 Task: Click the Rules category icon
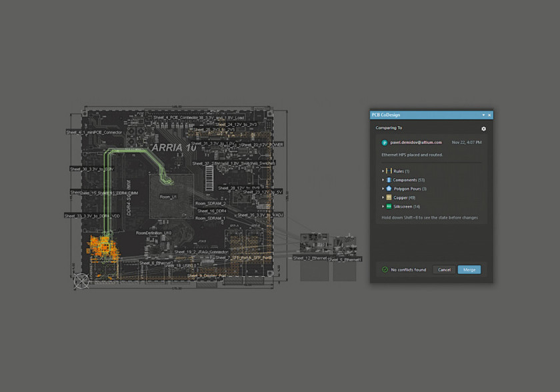pos(389,171)
